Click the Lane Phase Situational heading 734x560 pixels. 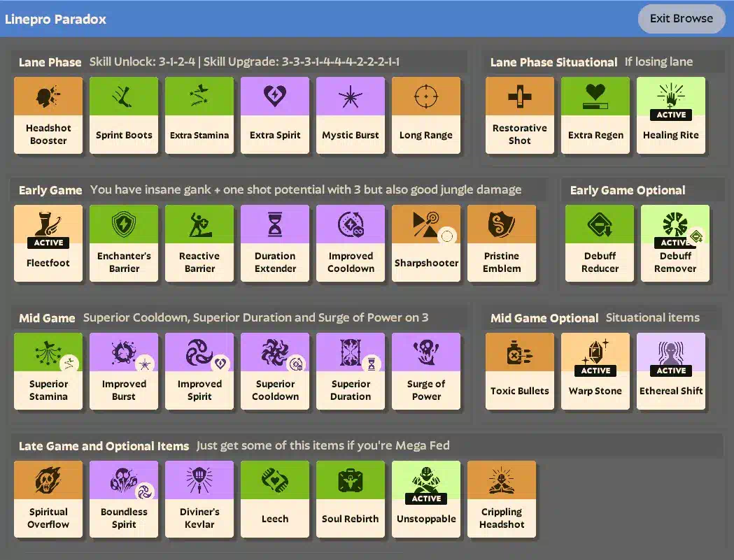click(553, 62)
